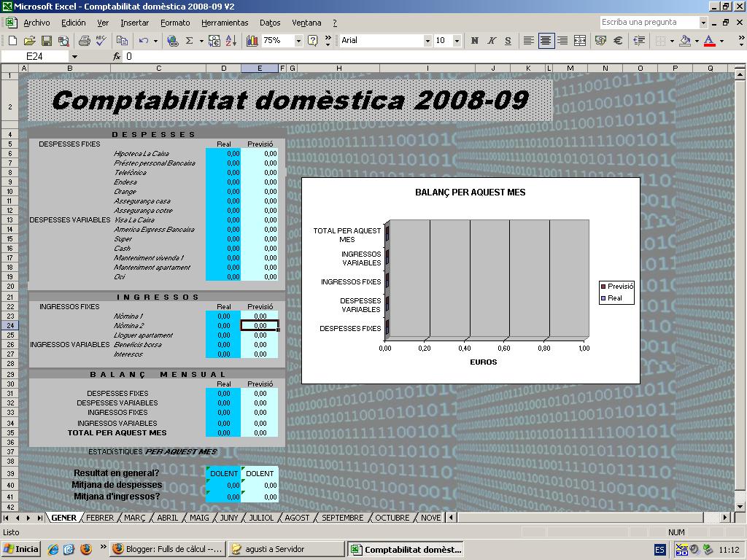The height and width of the screenshot is (560, 747).
Task: Open the font size dropdown arrow
Action: [457, 41]
